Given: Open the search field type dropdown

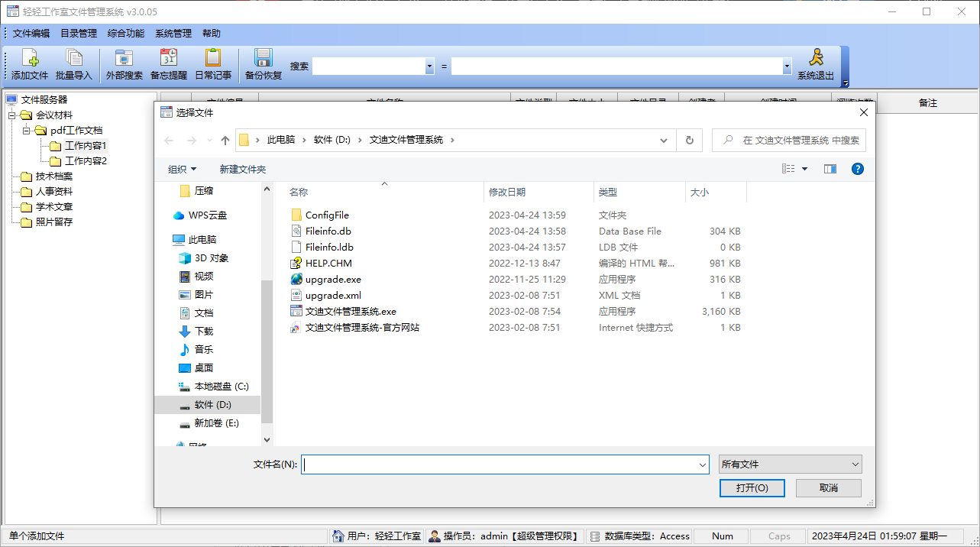Looking at the screenshot, I should point(429,67).
